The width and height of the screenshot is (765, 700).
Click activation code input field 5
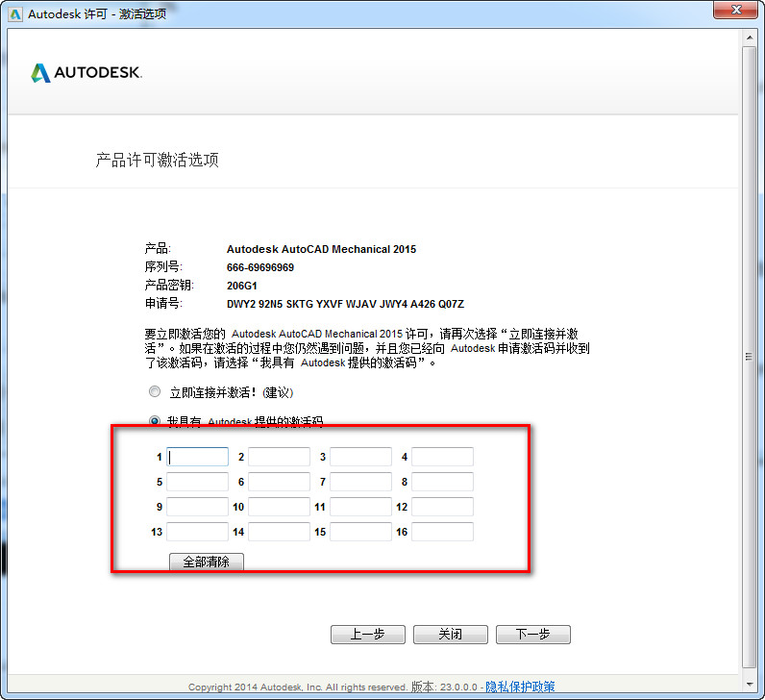click(x=197, y=482)
